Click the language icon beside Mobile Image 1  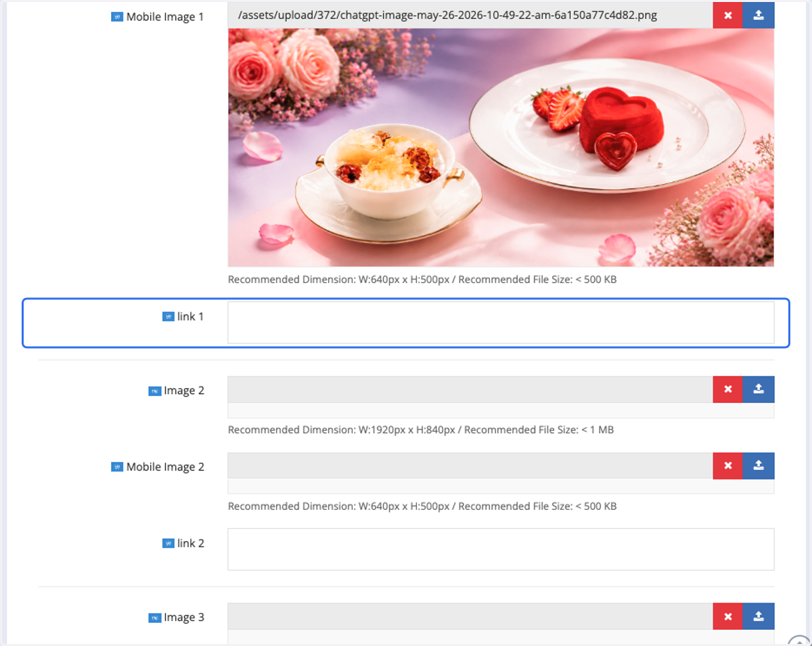coord(117,17)
